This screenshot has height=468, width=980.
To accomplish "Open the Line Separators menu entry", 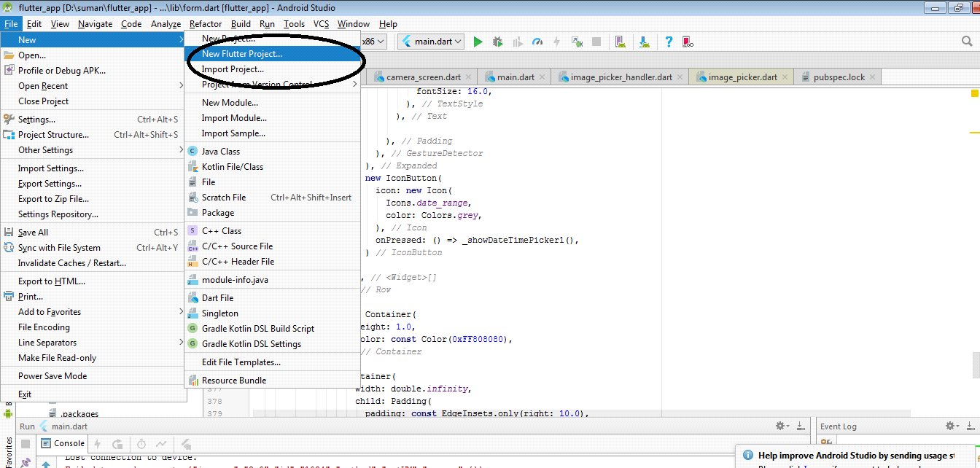I will coord(92,342).
